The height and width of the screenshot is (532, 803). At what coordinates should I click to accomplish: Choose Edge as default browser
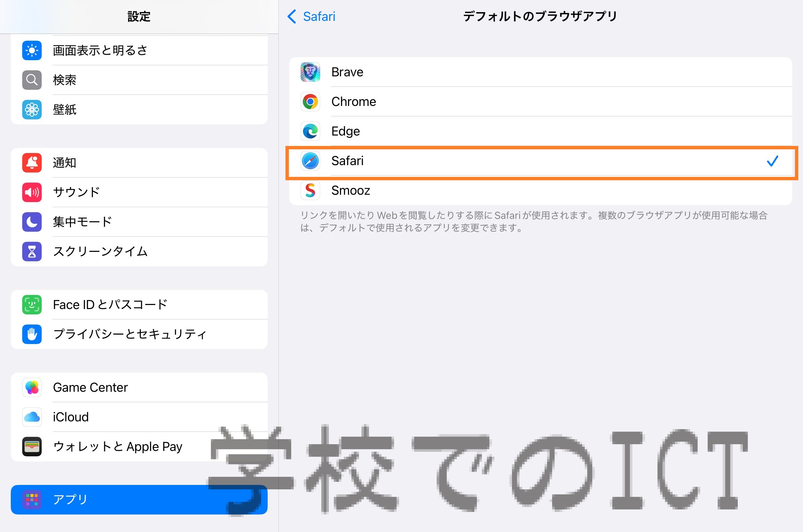click(x=540, y=131)
